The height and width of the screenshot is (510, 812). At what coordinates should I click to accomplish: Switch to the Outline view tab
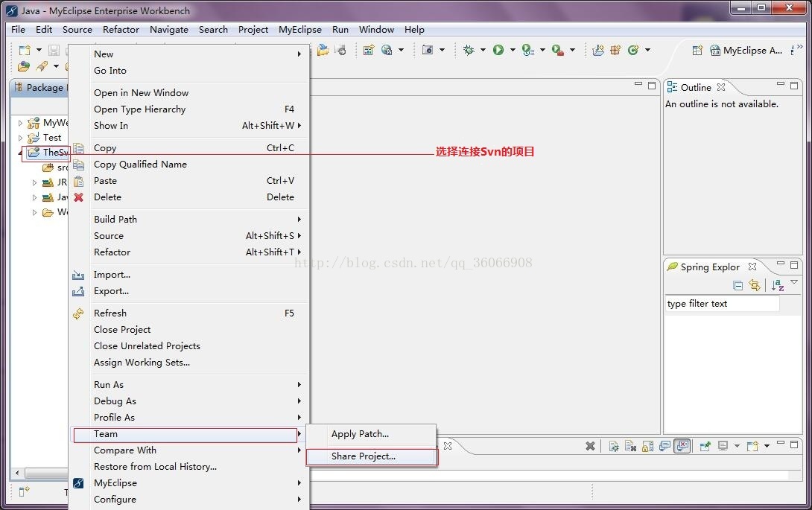click(x=696, y=88)
